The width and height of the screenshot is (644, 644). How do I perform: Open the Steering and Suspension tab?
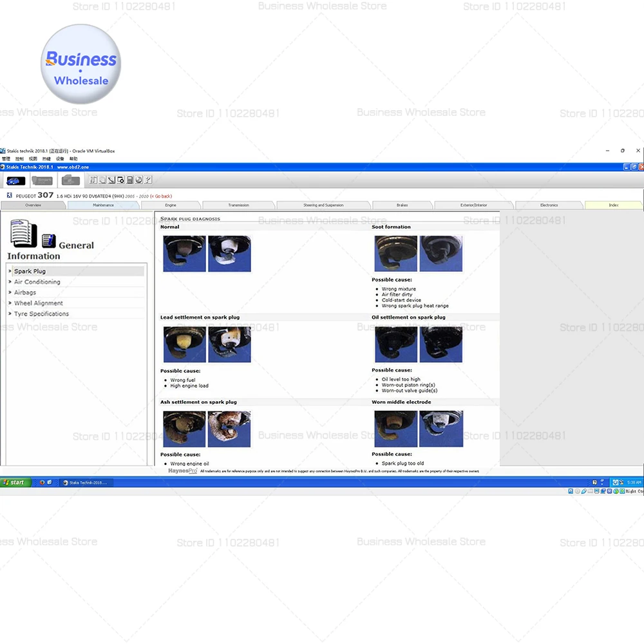point(324,205)
